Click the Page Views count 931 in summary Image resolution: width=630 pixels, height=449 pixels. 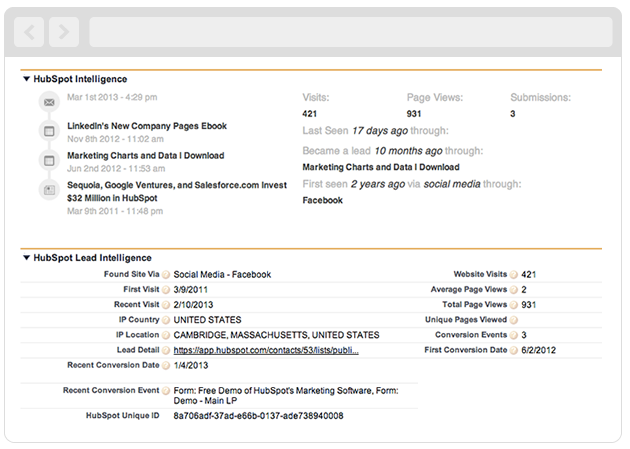414,114
